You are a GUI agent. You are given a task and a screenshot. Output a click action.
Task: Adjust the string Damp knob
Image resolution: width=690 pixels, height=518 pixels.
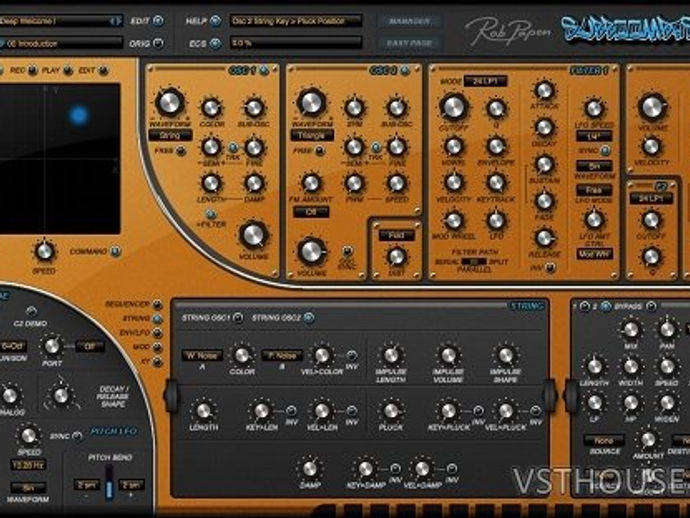[310, 468]
